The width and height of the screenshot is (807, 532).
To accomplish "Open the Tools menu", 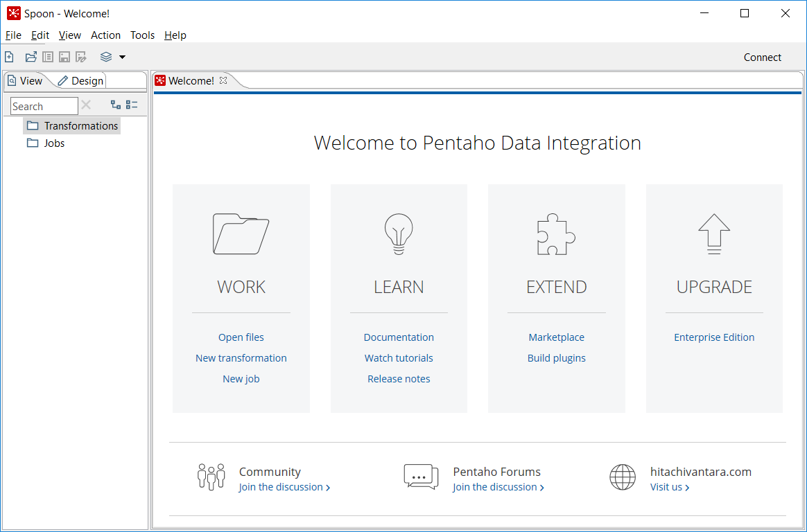I will [x=142, y=35].
